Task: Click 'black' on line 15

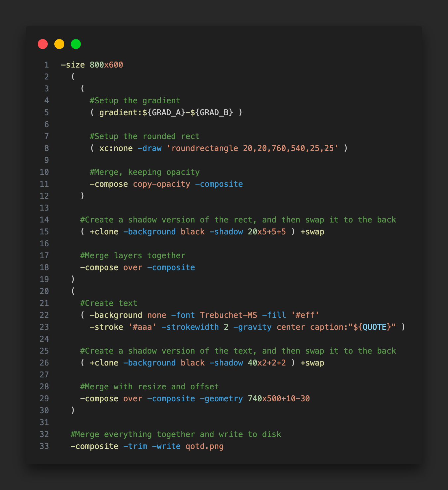Action: pyautogui.click(x=193, y=232)
